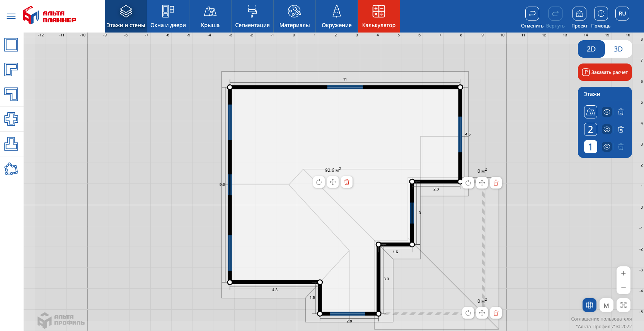Click the Undo (Отменить) icon
Viewport: 644px width, 331px height.
click(x=532, y=14)
